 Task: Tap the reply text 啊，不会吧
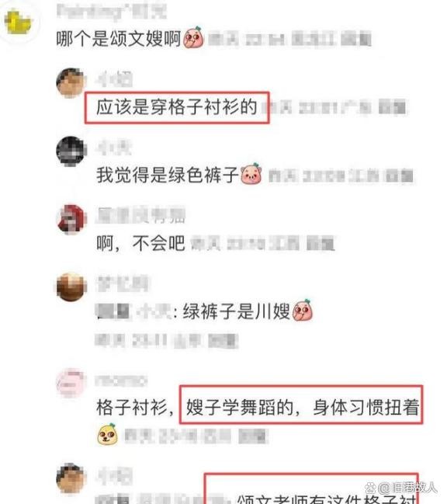point(140,243)
